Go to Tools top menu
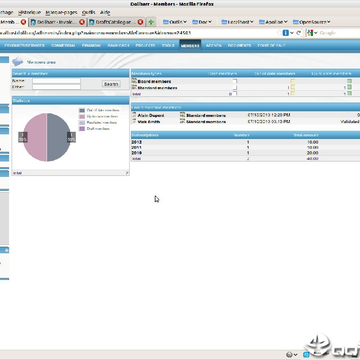360x360 pixels. 168,46
